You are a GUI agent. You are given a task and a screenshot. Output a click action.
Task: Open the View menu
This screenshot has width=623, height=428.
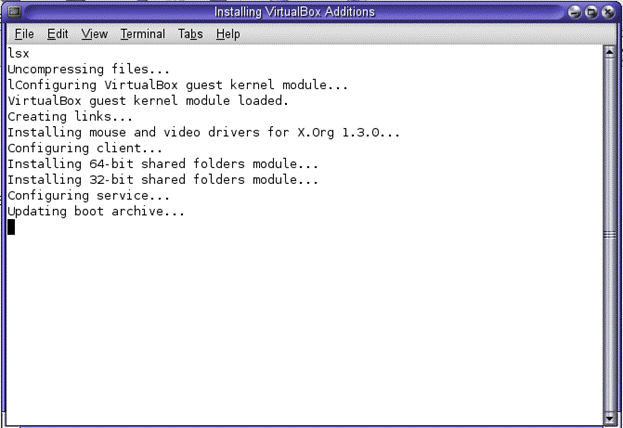tap(94, 34)
